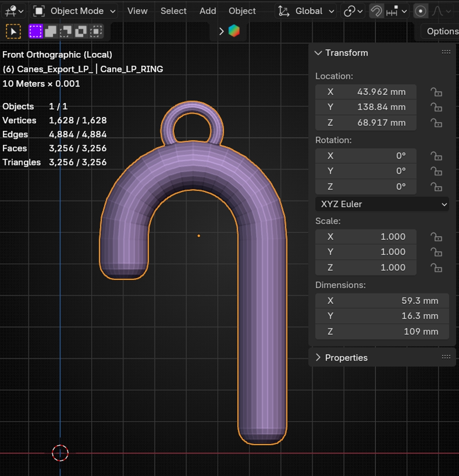Image resolution: width=459 pixels, height=476 pixels.
Task: Toggle proportional editing
Action: tap(420, 11)
